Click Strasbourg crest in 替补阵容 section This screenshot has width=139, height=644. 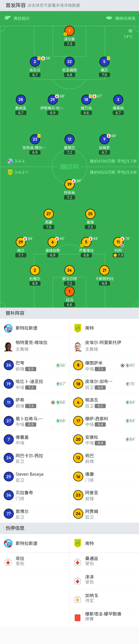pyautogui.click(x=8, y=328)
